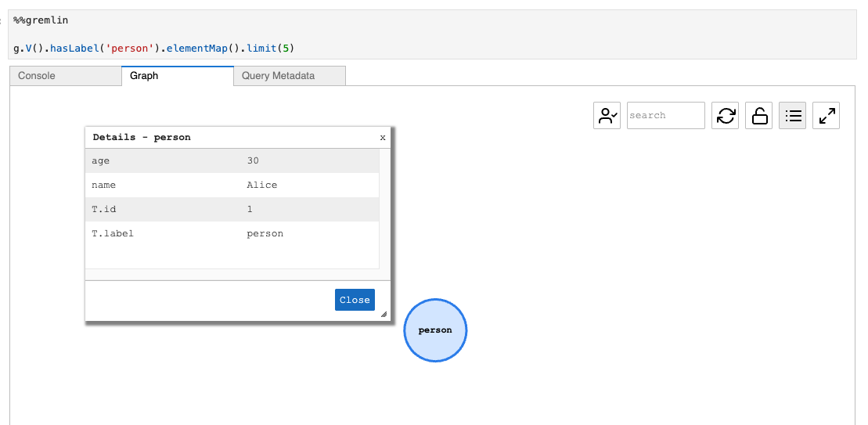The width and height of the screenshot is (868, 425).
Task: Expand graph to fullscreen
Action: pyautogui.click(x=827, y=116)
